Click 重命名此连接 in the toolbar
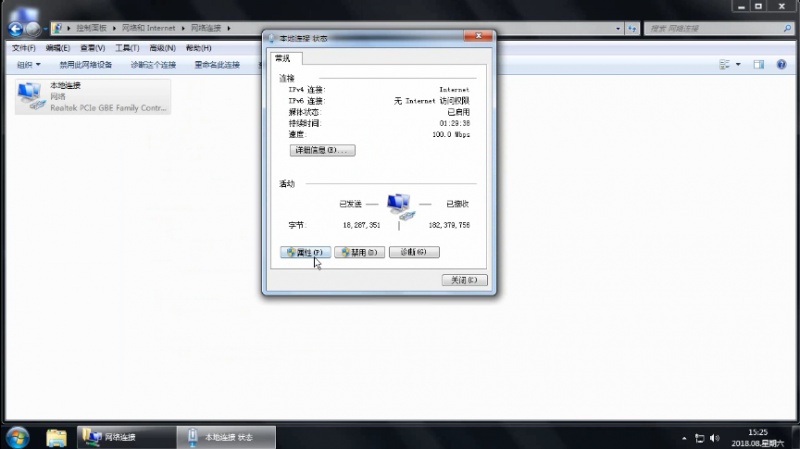The width and height of the screenshot is (800, 449). coord(217,65)
